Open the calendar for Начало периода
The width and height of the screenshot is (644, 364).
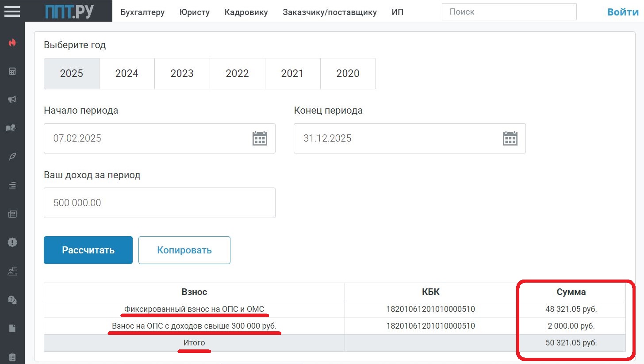pos(260,138)
